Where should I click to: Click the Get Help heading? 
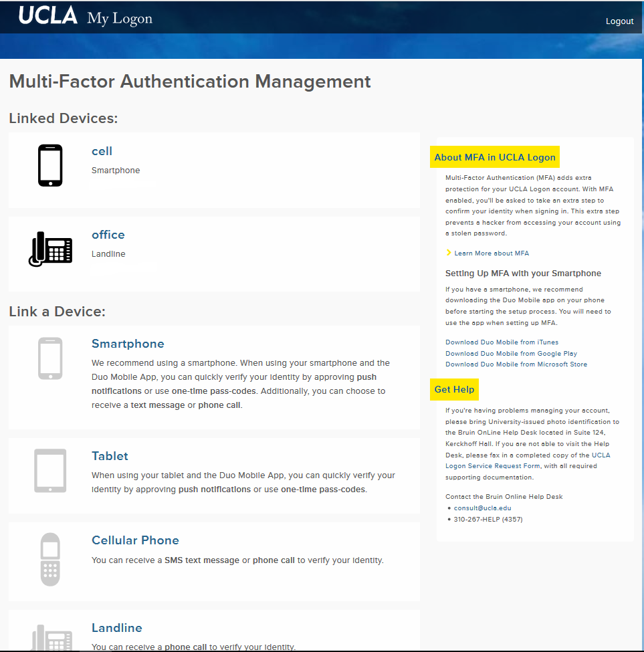[x=454, y=390]
